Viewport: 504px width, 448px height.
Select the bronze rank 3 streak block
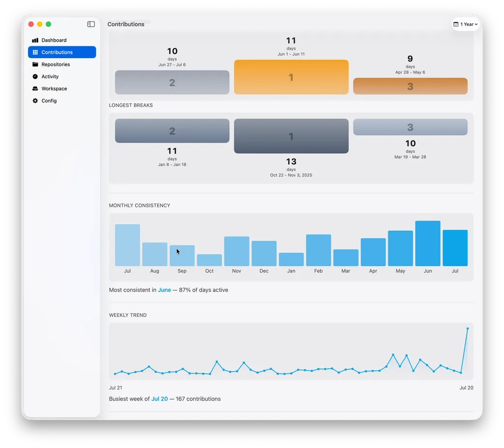(x=410, y=86)
